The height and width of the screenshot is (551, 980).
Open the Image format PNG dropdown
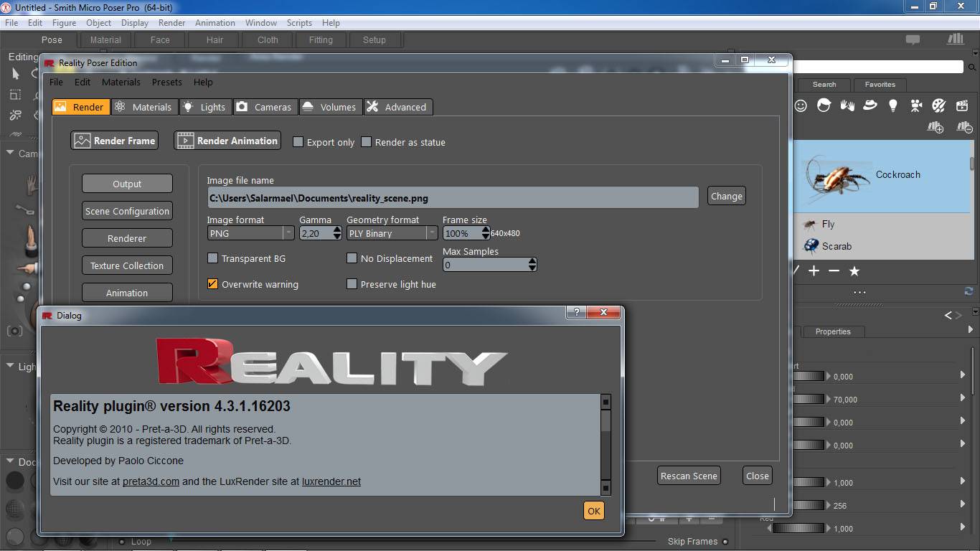point(250,233)
